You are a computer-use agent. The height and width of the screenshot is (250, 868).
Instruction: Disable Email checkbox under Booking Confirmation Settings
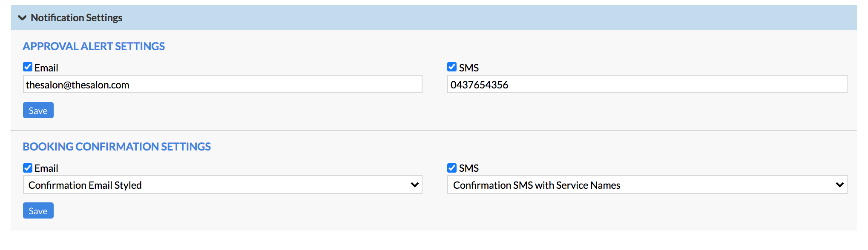[28, 168]
